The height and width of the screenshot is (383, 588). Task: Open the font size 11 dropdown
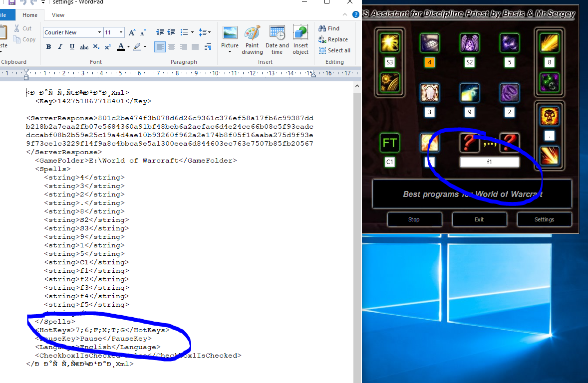(121, 32)
